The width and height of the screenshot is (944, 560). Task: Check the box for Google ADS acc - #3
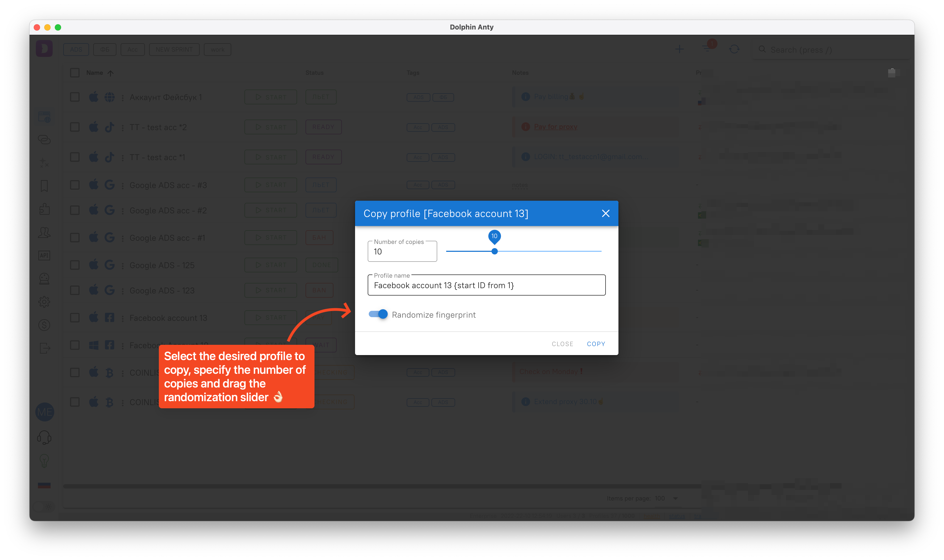coord(75,185)
